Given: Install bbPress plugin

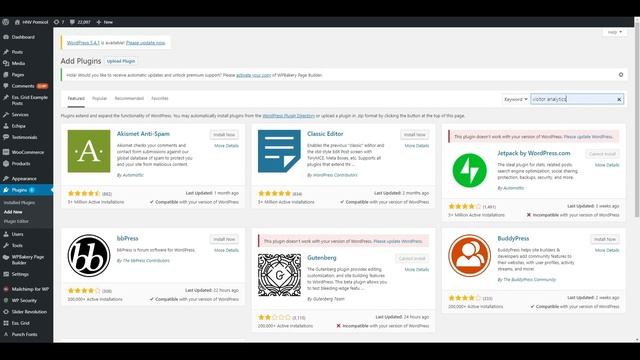Looking at the screenshot, I should coord(224,239).
